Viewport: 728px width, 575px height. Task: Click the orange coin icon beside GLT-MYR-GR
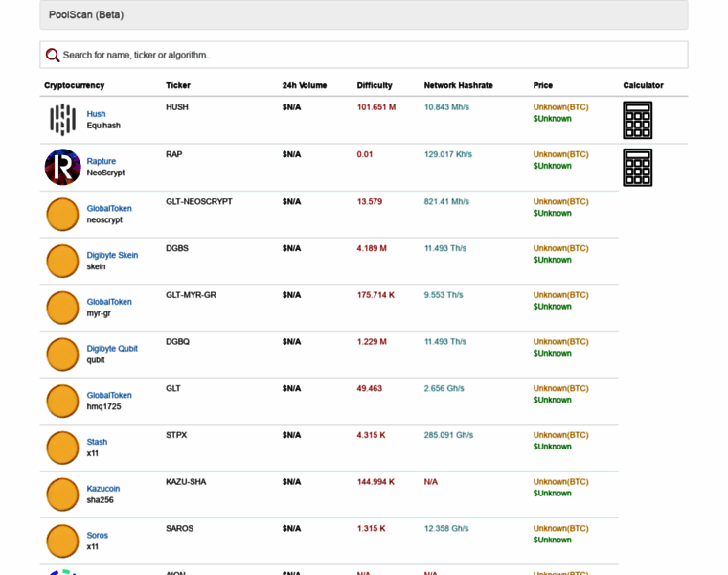click(62, 308)
